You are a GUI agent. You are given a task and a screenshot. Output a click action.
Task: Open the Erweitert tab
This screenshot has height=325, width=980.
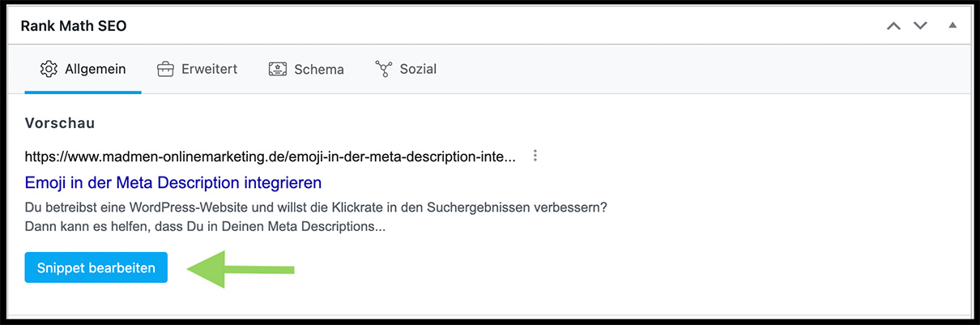(x=210, y=69)
